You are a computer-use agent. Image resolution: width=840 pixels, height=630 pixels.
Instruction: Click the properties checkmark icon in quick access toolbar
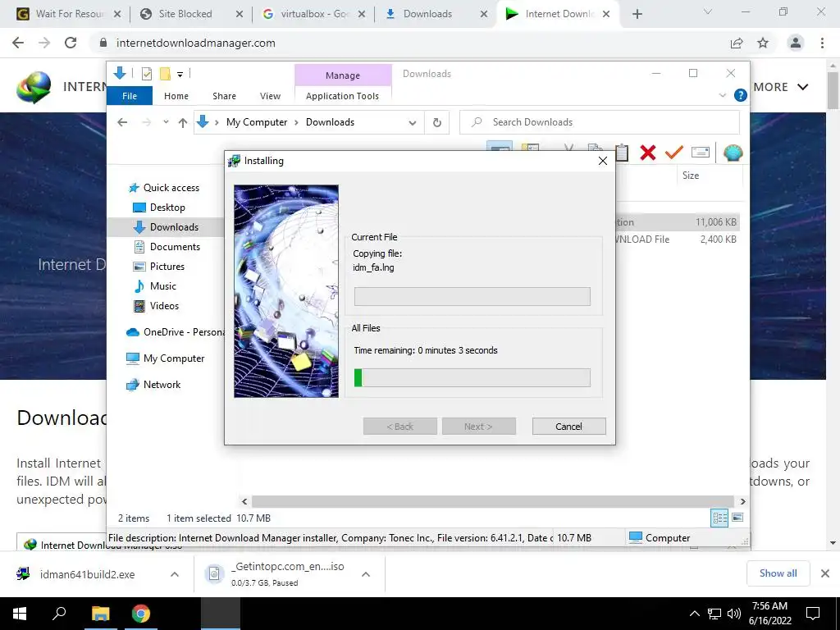pyautogui.click(x=146, y=74)
